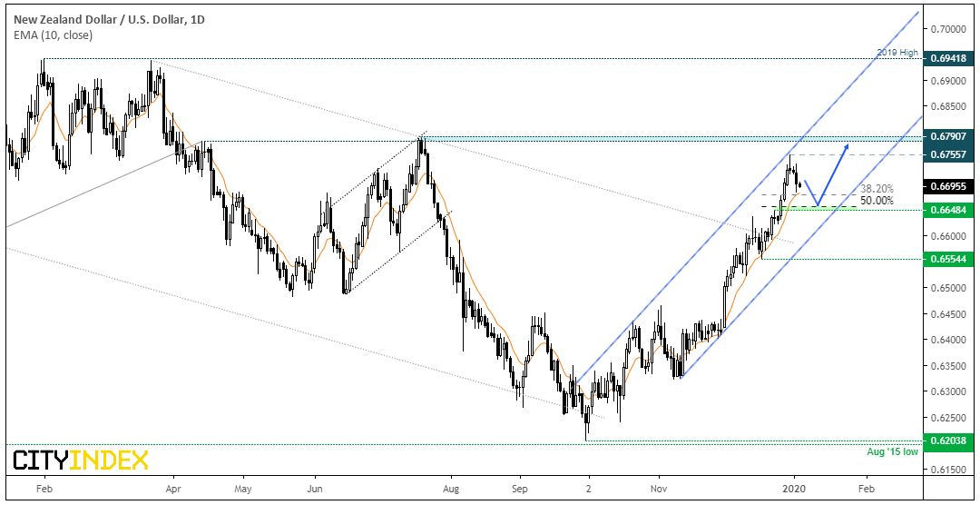Screen dimensions: 980x505
Task: Click the 0.67907 resistance price tag
Action: coord(949,136)
